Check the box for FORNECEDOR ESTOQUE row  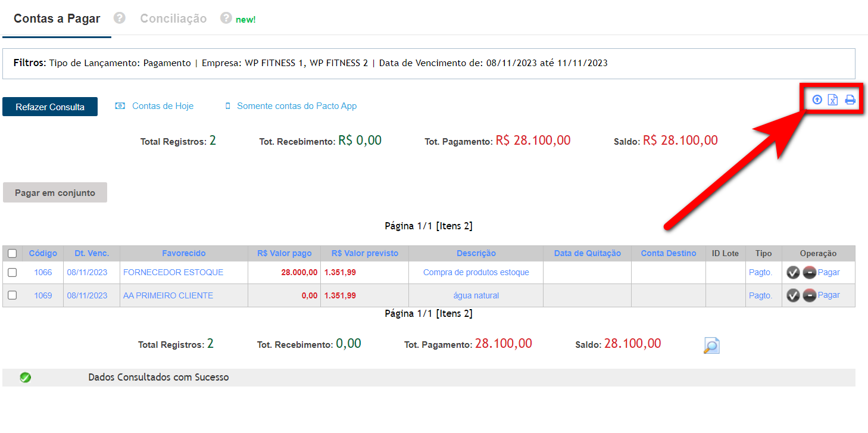coord(13,273)
